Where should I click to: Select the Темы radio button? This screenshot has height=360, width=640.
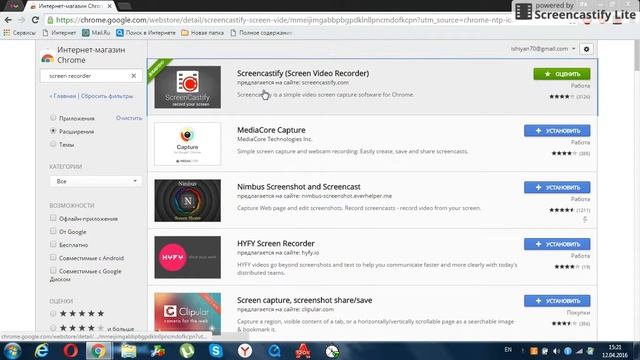[x=53, y=144]
